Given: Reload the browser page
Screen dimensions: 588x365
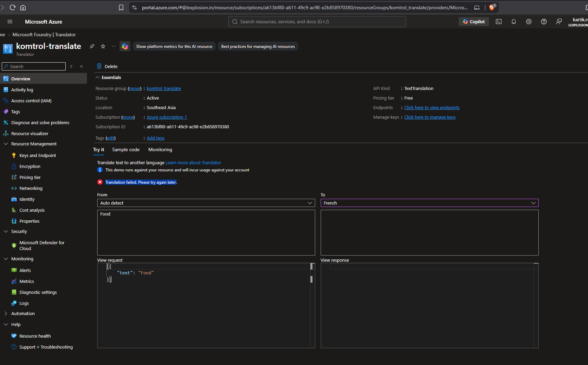Looking at the screenshot, I should click(x=13, y=7).
